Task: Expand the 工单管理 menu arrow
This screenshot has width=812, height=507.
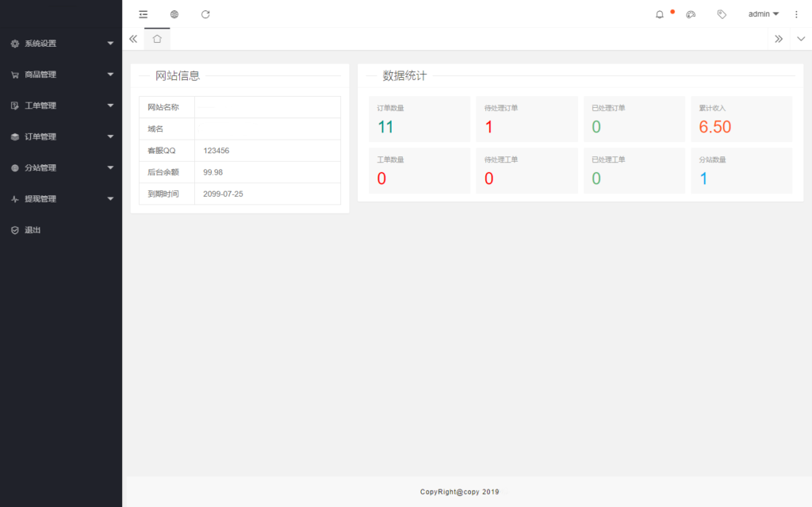Action: 110,106
